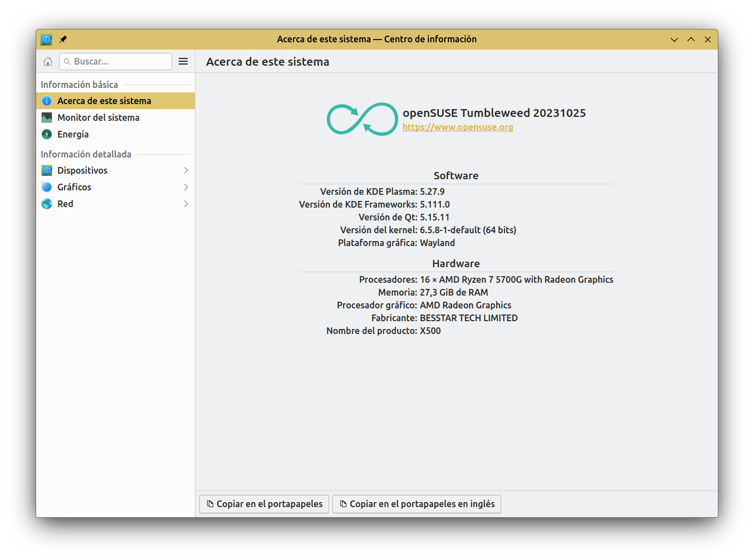Select the Red category label
754x560 pixels.
[65, 204]
